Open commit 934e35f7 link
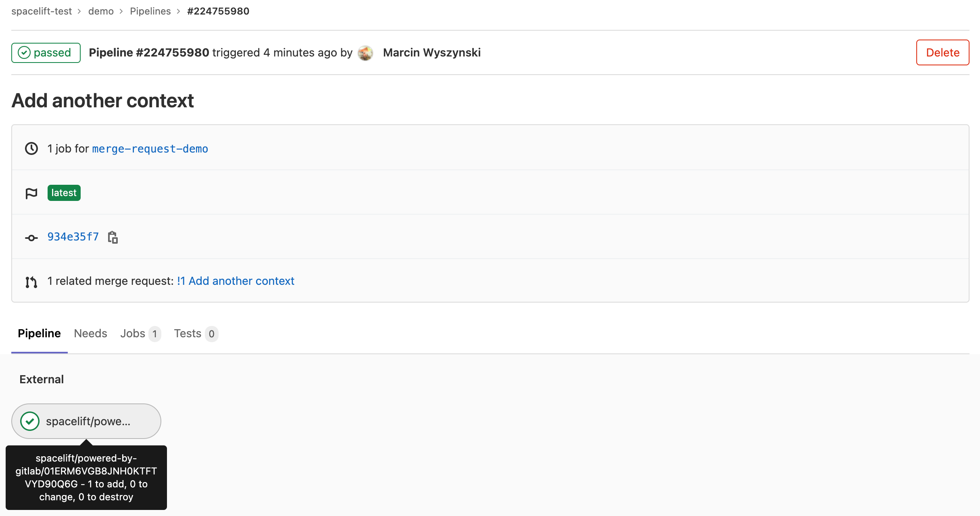980x516 pixels. tap(73, 237)
